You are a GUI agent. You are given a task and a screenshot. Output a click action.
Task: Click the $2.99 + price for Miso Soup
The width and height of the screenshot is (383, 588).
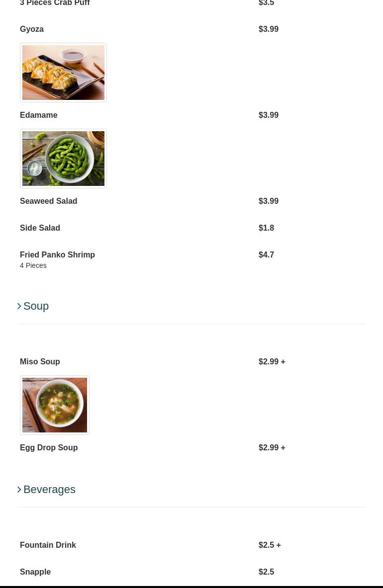(x=272, y=362)
